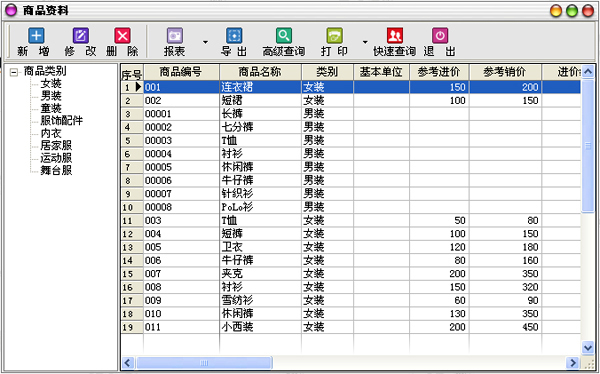Click the horizontal scrollbar left arrow
Image resolution: width=600 pixels, height=374 pixels.
point(128,363)
